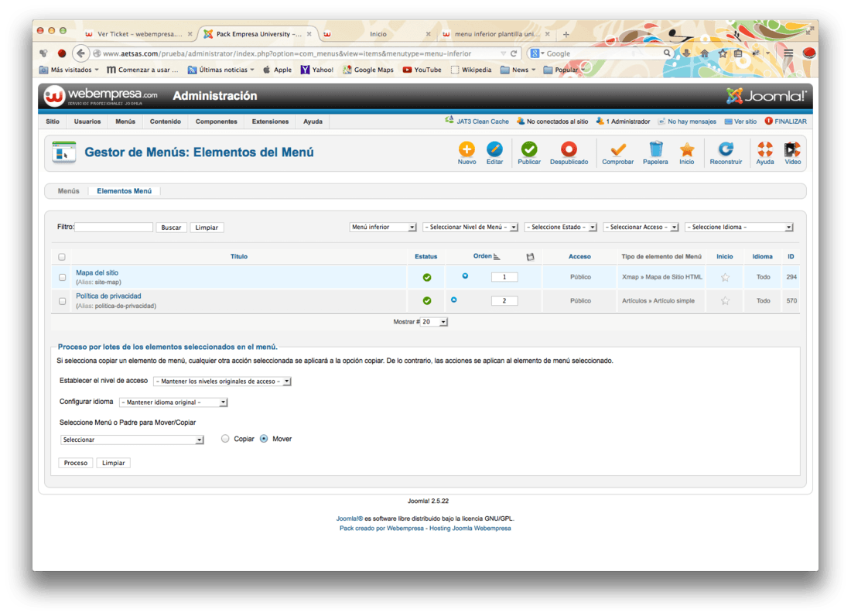This screenshot has width=851, height=616.
Task: Open Mantener los niveles originales de acceso dropdown
Action: [x=223, y=381]
